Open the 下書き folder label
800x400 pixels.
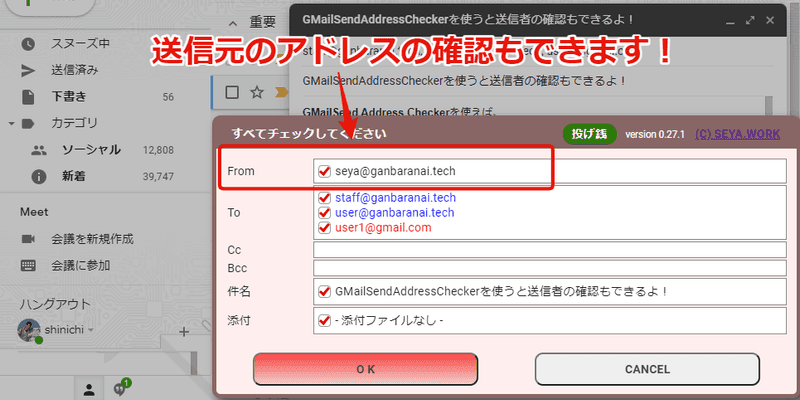click(x=69, y=96)
